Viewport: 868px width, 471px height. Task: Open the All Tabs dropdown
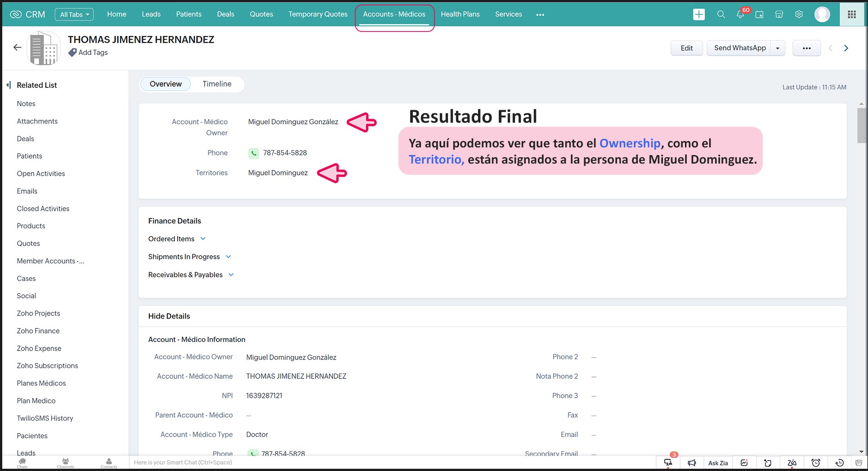(74, 14)
